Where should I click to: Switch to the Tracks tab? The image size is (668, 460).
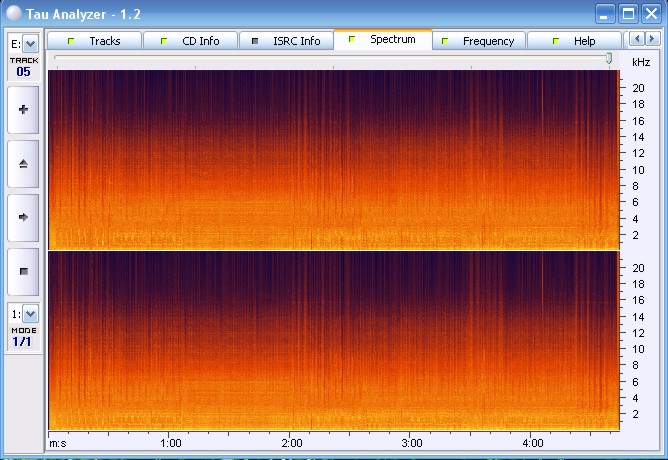(96, 41)
